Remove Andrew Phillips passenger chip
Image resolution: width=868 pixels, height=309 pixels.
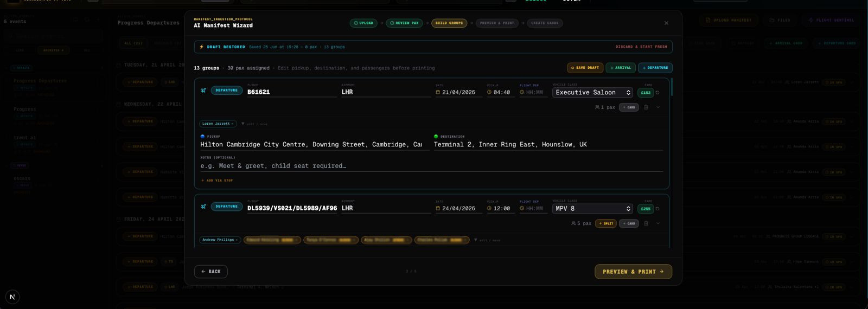pos(237,240)
